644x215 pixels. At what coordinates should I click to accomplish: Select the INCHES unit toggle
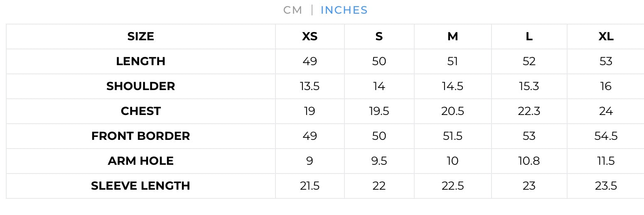[x=344, y=10]
